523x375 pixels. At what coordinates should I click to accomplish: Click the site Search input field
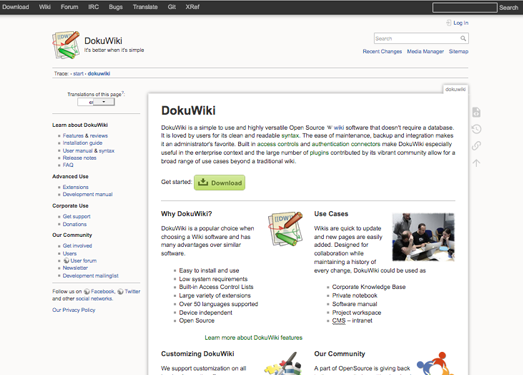click(x=421, y=38)
